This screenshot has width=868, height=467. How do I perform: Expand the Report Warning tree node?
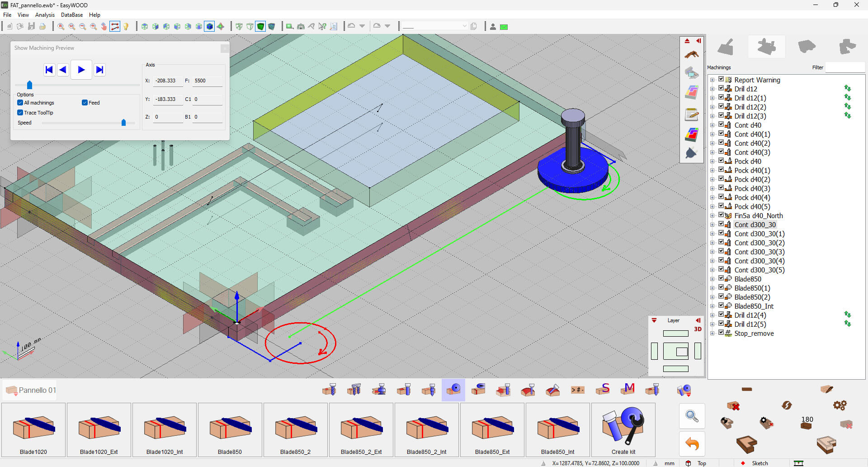(712, 80)
